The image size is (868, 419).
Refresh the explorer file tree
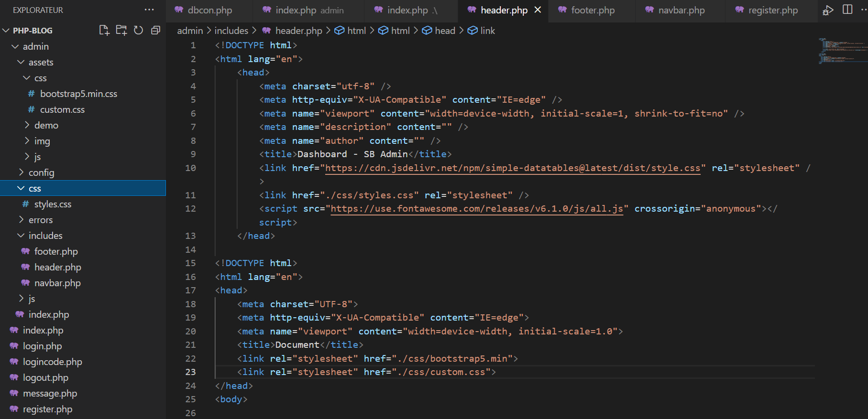pos(139,31)
